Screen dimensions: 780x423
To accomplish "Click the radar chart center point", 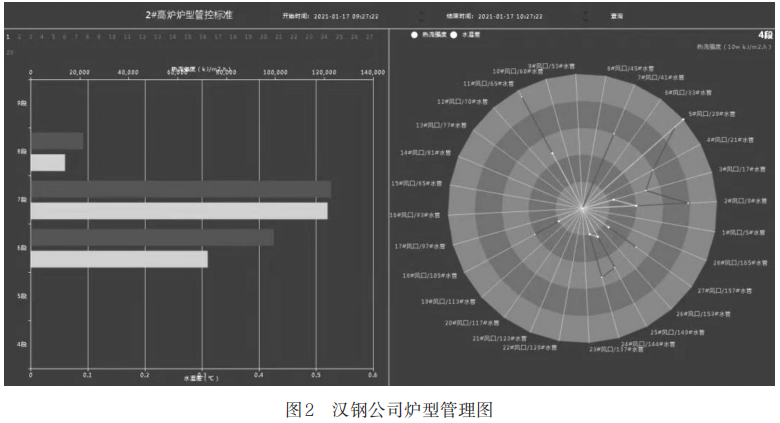I will (583, 208).
